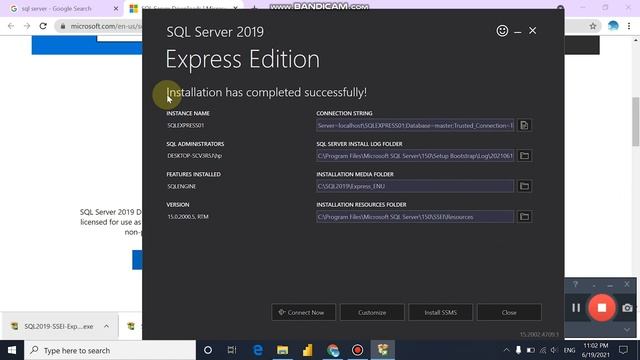640x360 pixels.
Task: Bookmark this page with star icon
Action: coord(593,26)
